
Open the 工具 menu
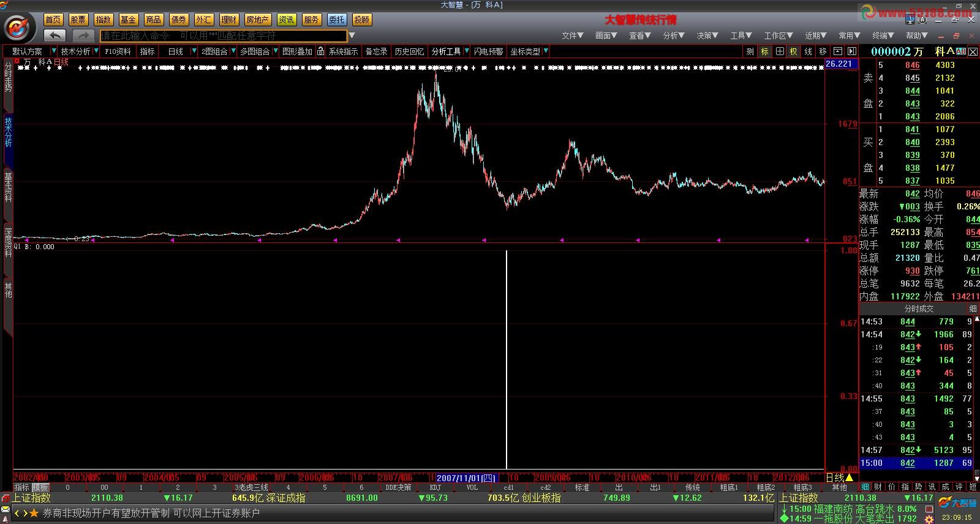click(x=741, y=36)
